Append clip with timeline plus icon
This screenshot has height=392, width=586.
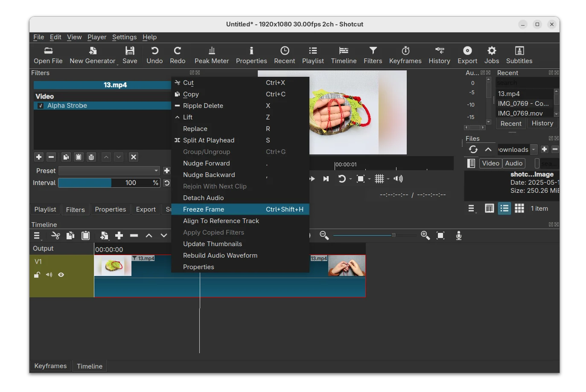tap(119, 235)
